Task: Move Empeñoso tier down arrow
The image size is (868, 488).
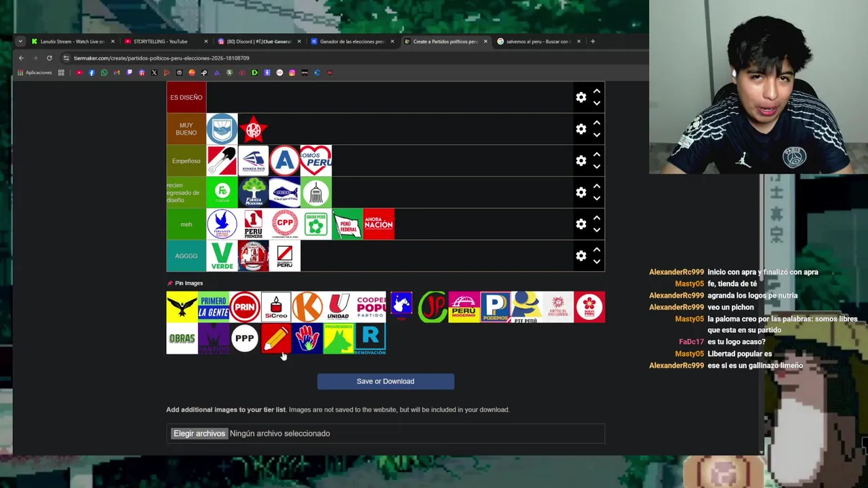Action: (597, 167)
